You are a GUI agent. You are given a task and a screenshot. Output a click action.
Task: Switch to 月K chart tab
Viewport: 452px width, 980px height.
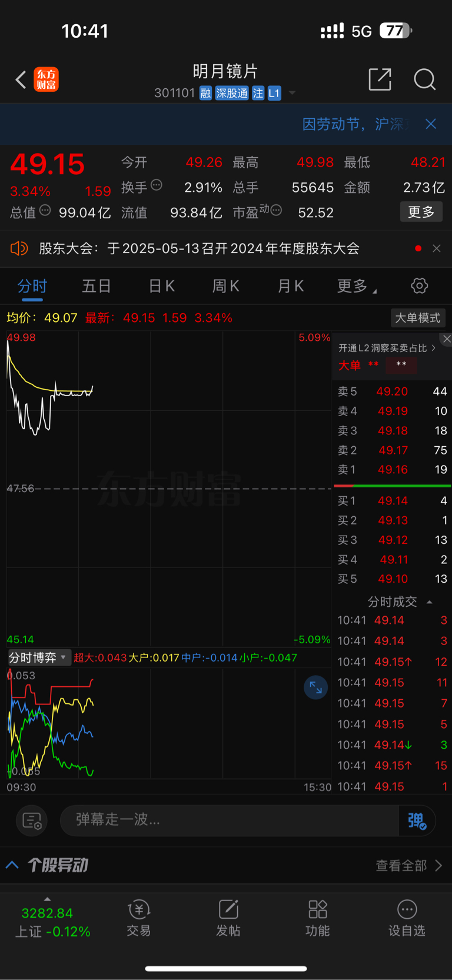[x=291, y=287]
